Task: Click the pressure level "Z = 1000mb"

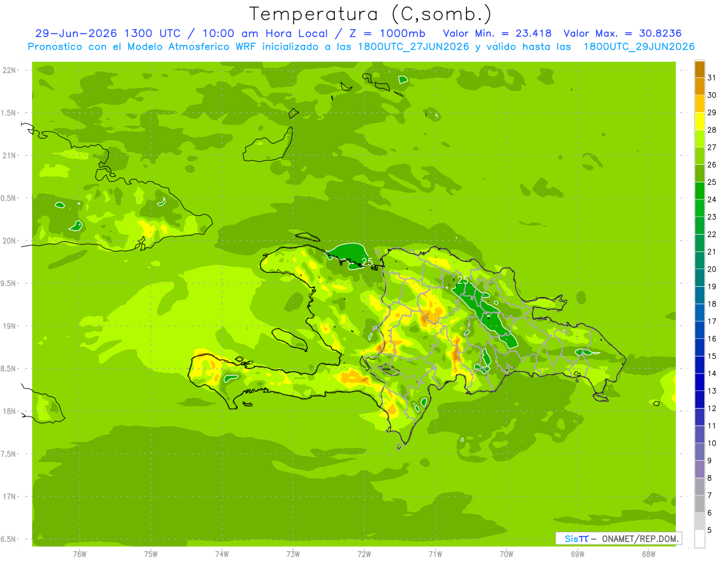Action: pos(386,33)
